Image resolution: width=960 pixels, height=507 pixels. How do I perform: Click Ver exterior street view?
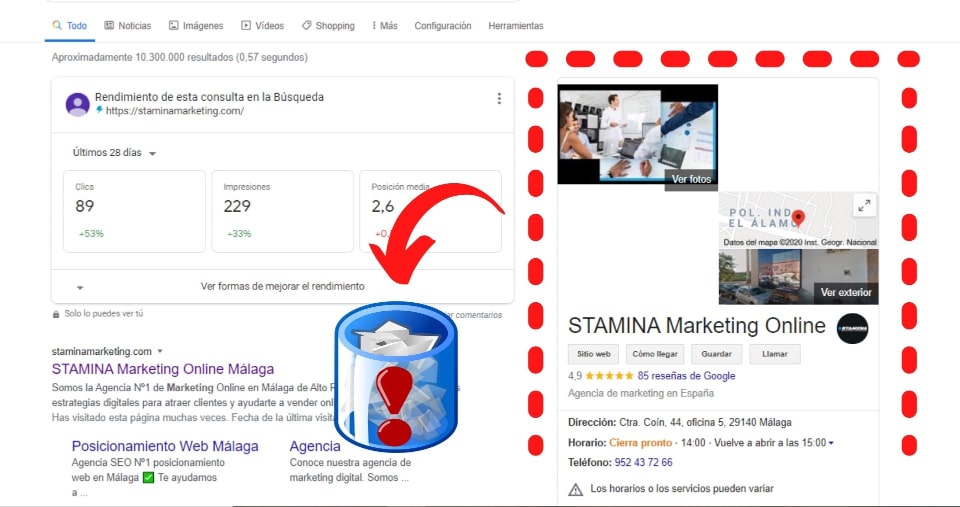point(846,293)
